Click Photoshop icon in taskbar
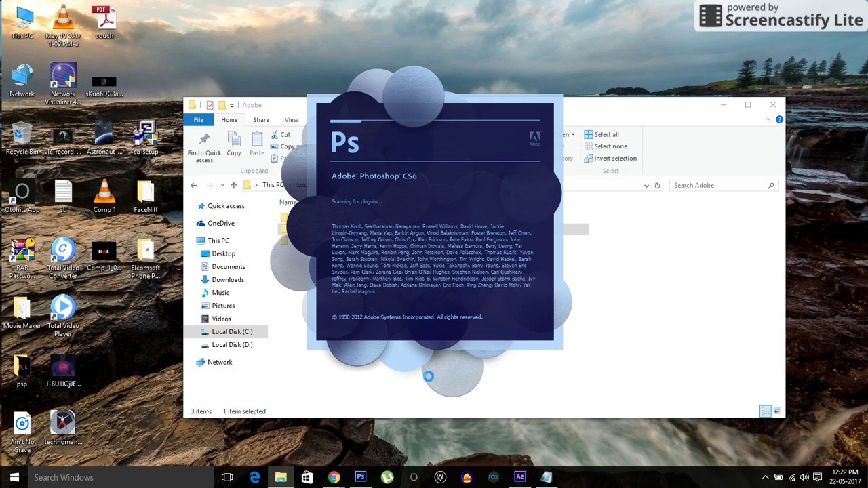The image size is (868, 488). coord(360,477)
